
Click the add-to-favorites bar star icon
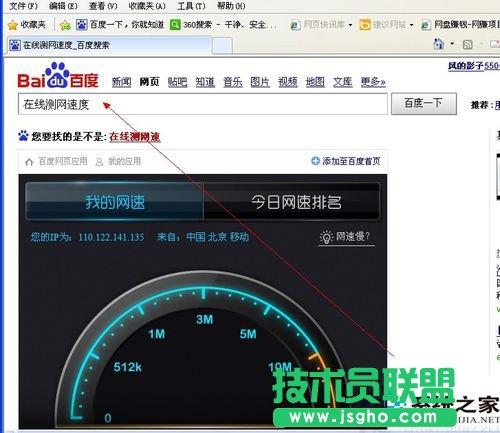65,25
